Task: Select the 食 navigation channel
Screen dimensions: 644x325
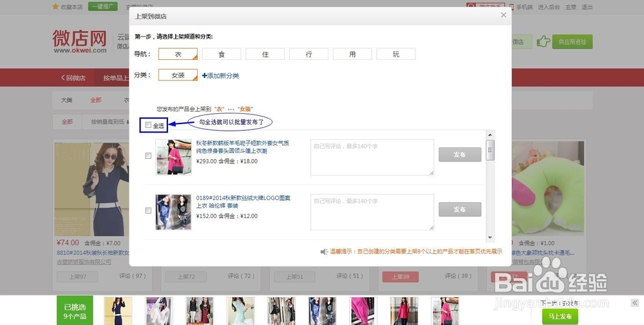Action: pyautogui.click(x=222, y=54)
